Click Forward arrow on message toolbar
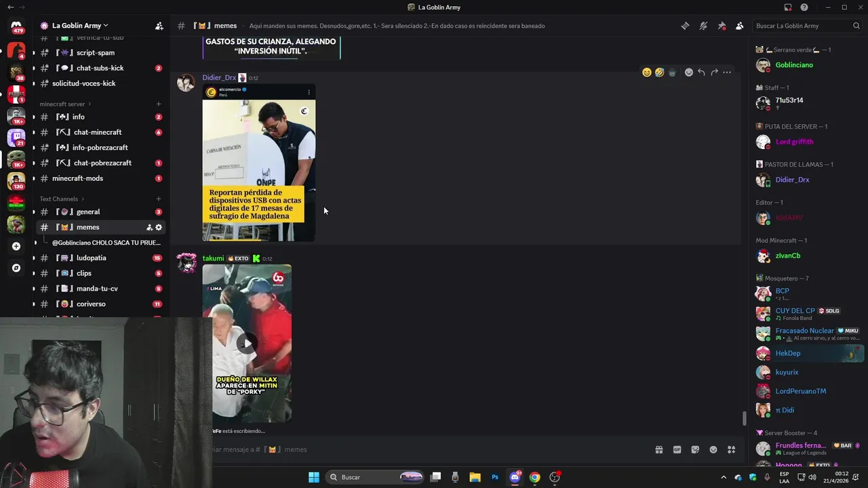 coord(714,73)
